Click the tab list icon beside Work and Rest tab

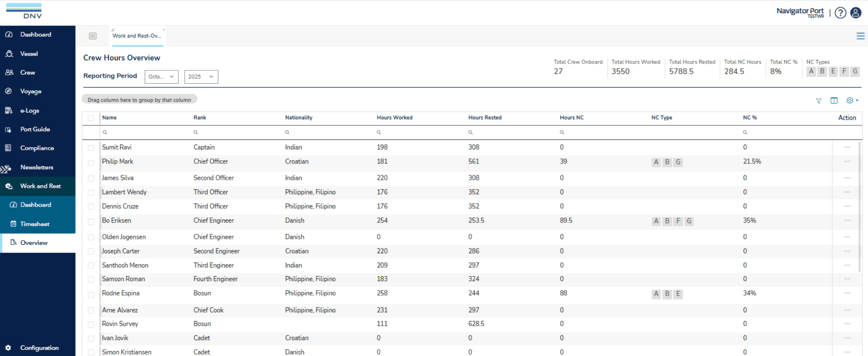coord(93,36)
